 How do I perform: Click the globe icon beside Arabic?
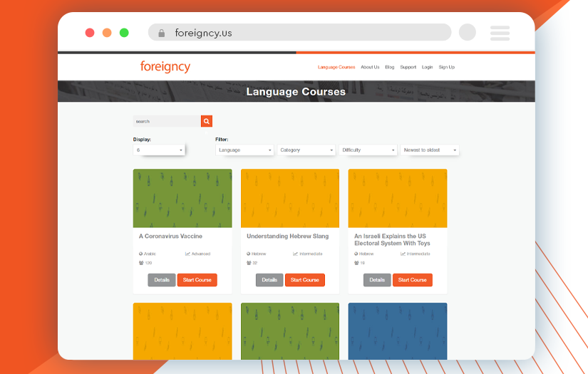[x=141, y=254]
